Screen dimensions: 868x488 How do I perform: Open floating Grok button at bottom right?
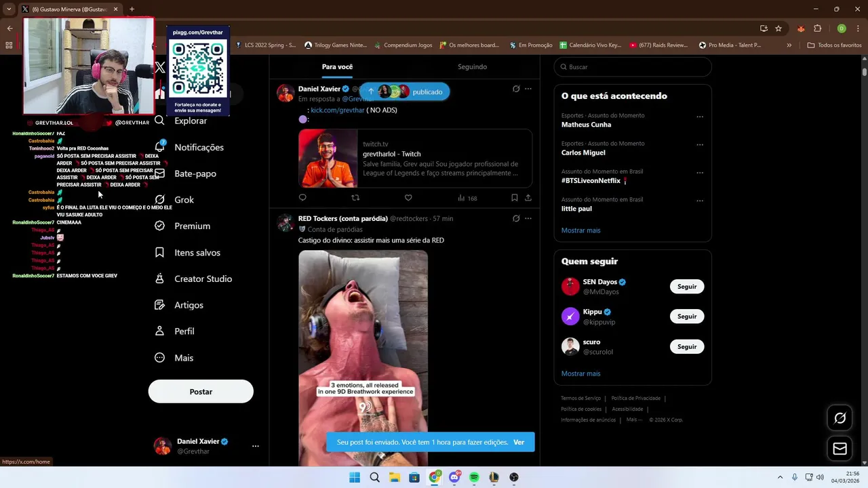tap(840, 418)
